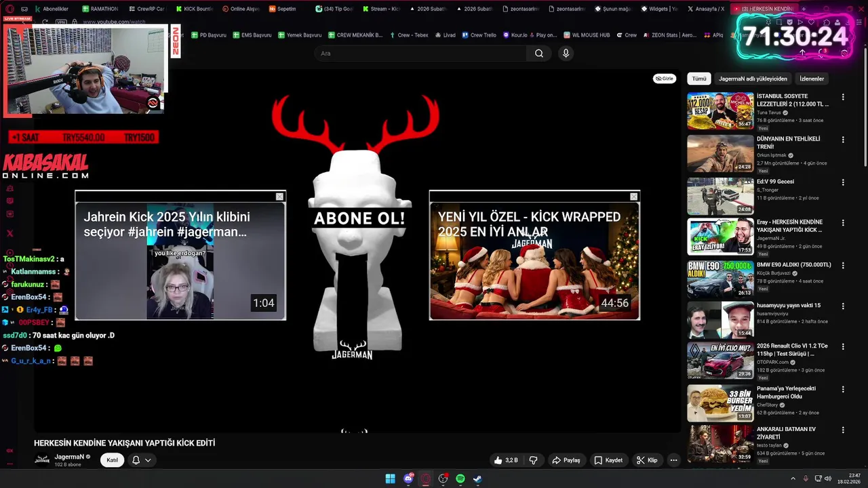The width and height of the screenshot is (868, 488).
Task: Toggle notification bell for JagermaN channel
Action: point(136,460)
